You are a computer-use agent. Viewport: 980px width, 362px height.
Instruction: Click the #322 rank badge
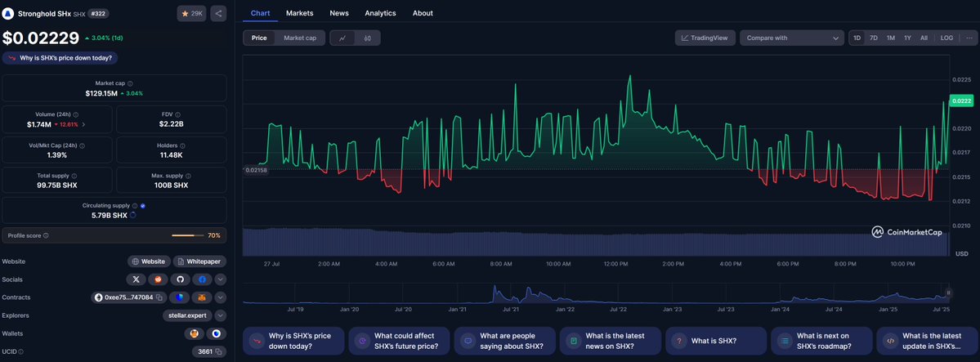98,13
